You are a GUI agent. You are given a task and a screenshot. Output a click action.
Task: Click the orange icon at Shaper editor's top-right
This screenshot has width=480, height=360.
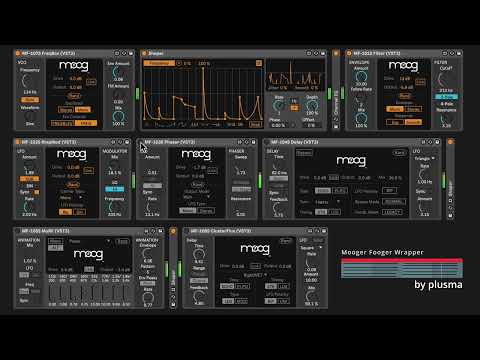259,63
